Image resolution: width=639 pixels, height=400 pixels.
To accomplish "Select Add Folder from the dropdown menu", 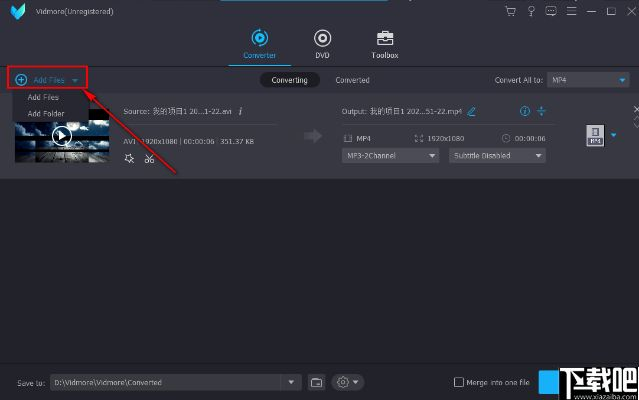I will pos(46,113).
